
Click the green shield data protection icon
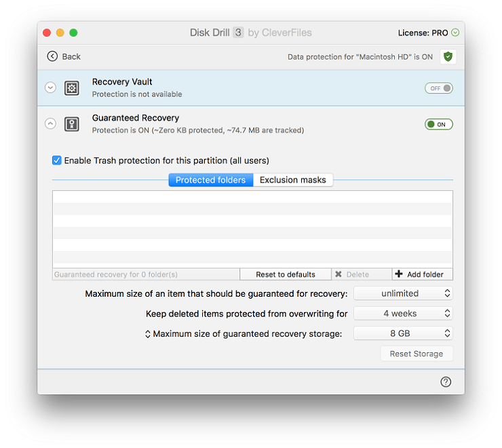click(448, 57)
